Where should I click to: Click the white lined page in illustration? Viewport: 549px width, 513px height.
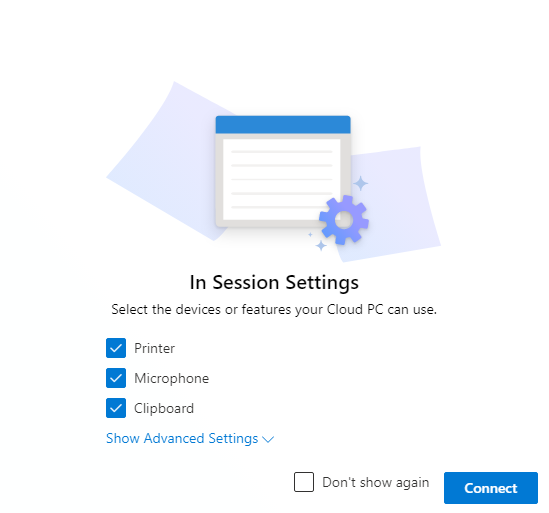coord(282,179)
